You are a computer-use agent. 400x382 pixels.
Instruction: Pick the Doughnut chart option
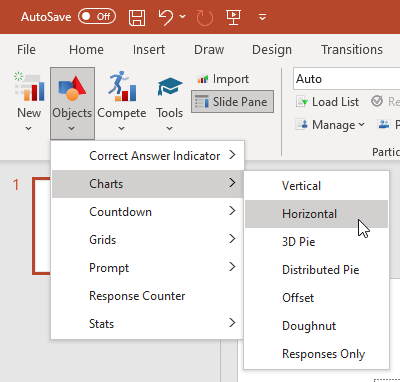316,326
